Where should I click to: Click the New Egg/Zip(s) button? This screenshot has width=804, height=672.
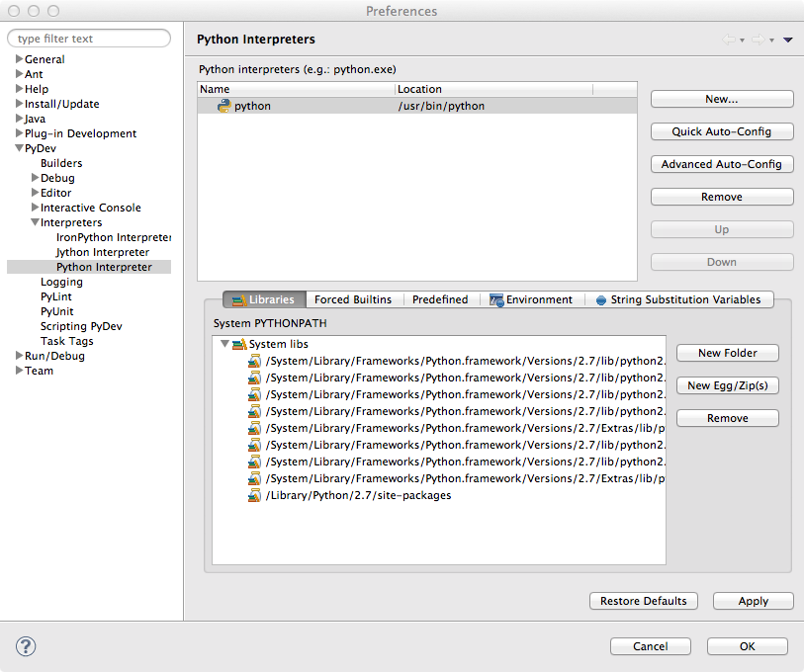[x=728, y=385]
